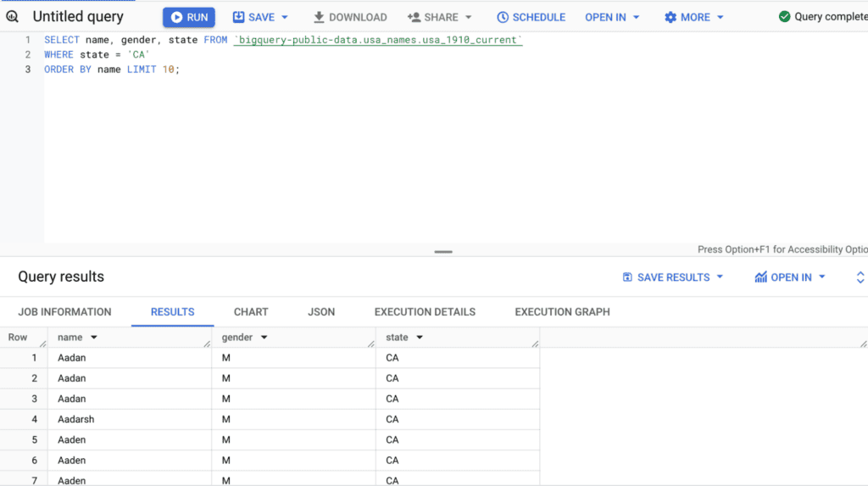
Task: Run the query with the RUN button
Action: 189,17
